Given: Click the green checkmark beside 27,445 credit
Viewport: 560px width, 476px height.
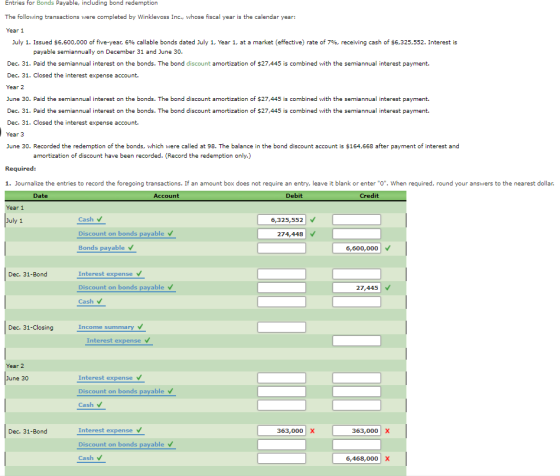Looking at the screenshot, I should 388,287.
